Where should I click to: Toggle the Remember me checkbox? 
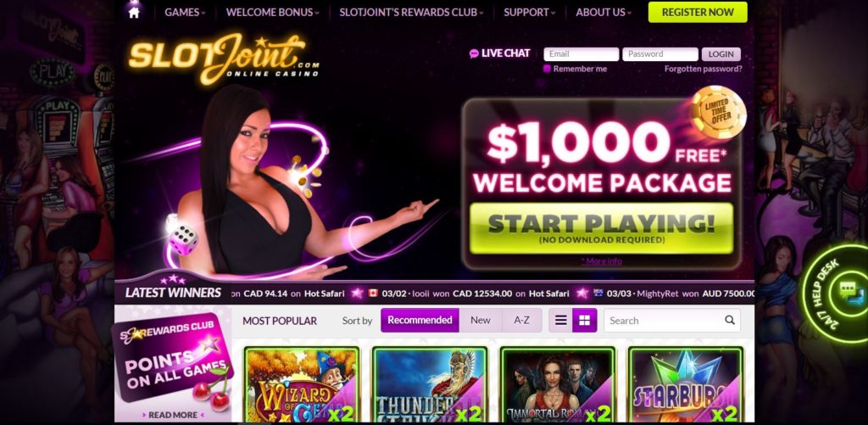click(547, 69)
